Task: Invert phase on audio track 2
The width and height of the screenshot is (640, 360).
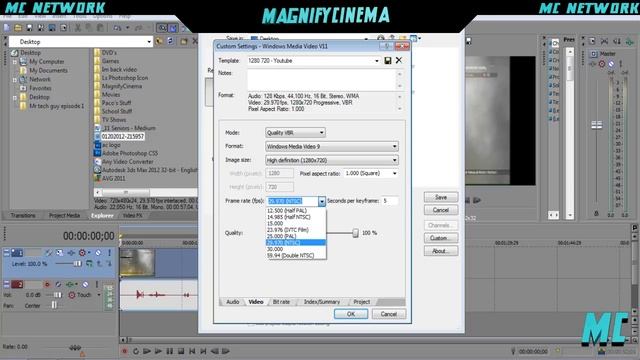Action: click(58, 284)
